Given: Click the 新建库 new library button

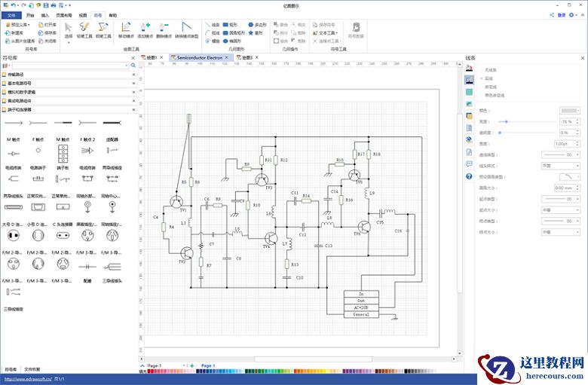Looking at the screenshot, I should (x=14, y=33).
